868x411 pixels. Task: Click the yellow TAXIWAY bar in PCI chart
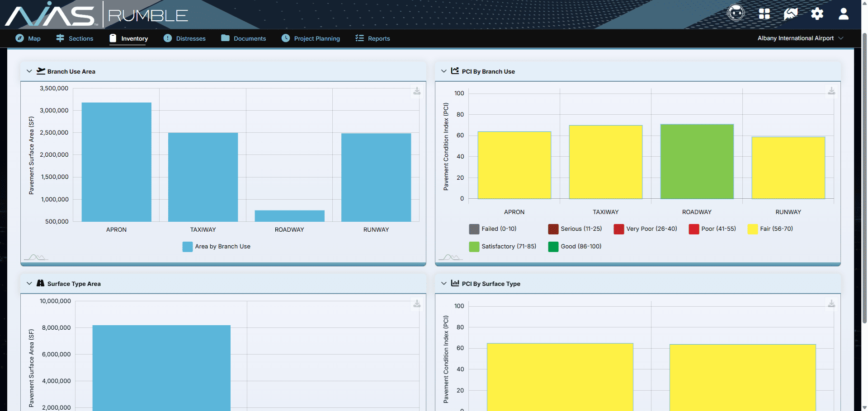[x=606, y=162]
